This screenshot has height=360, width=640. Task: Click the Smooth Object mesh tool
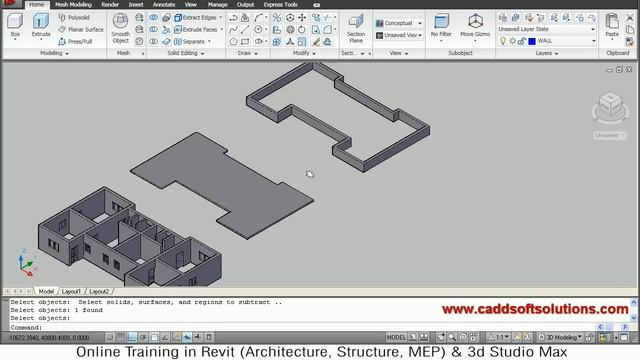tap(120, 29)
